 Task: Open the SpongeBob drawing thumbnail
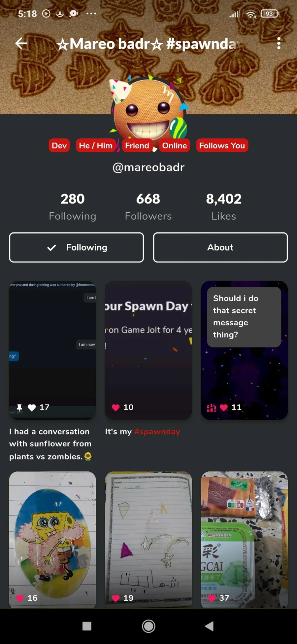pyautogui.click(x=52, y=540)
